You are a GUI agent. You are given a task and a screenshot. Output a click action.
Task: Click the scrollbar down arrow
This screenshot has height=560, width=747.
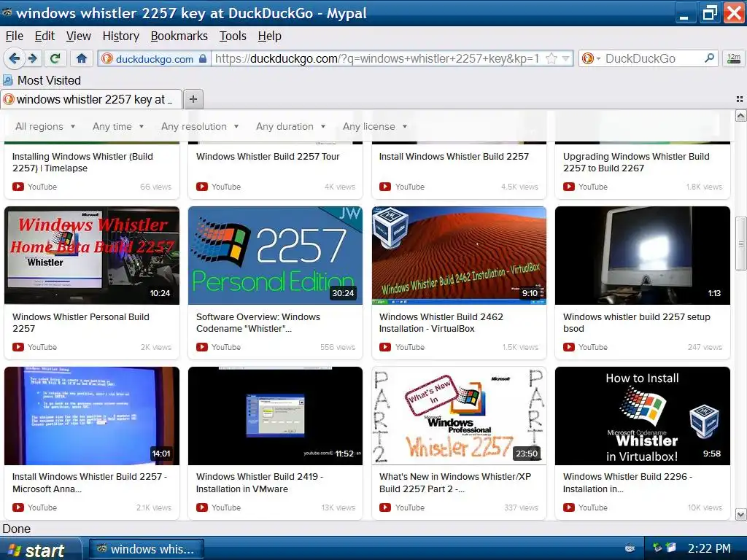tap(741, 514)
